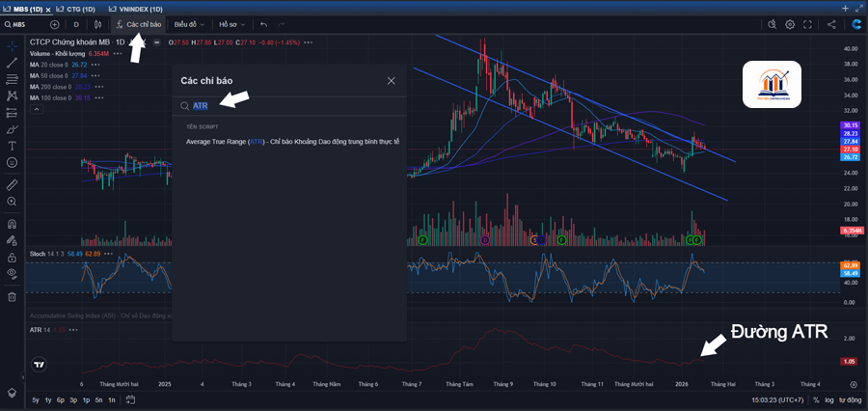Open the quick search icon in top right
Screen dimensions: 868x411
pyautogui.click(x=773, y=24)
